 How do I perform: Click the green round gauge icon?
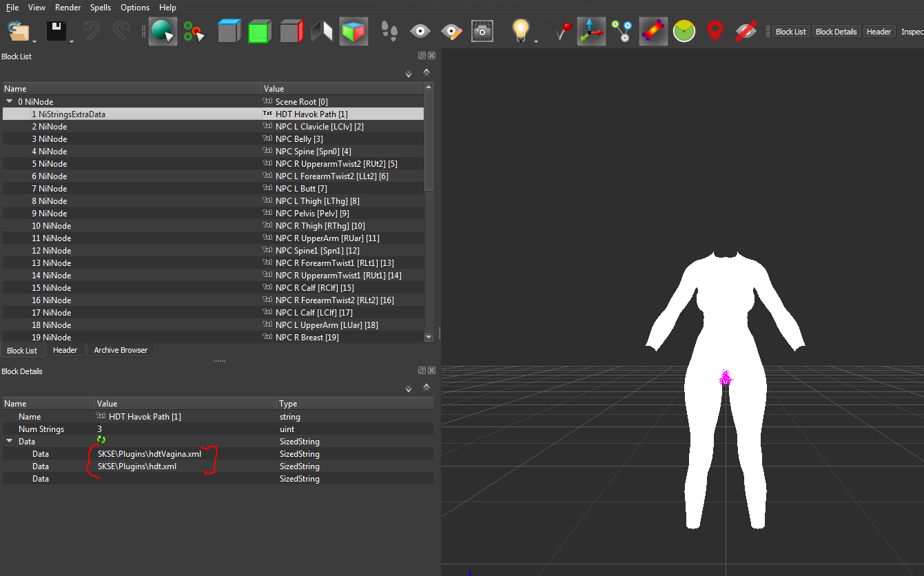pos(684,32)
